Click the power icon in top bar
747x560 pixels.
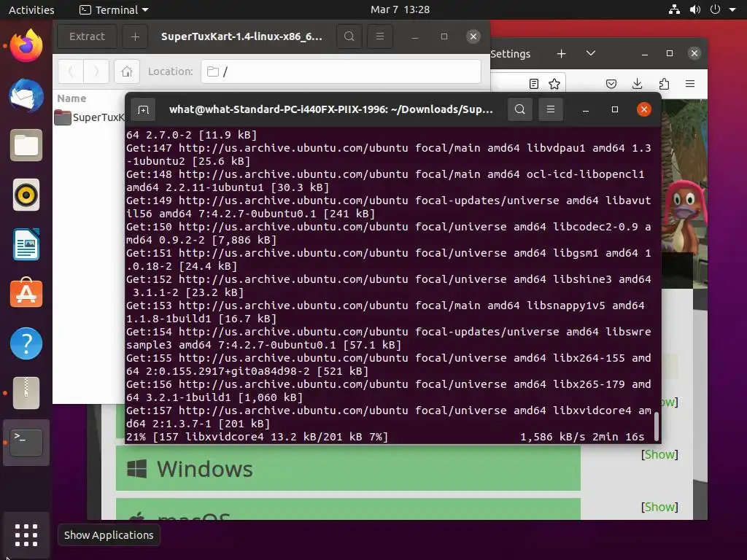click(715, 9)
